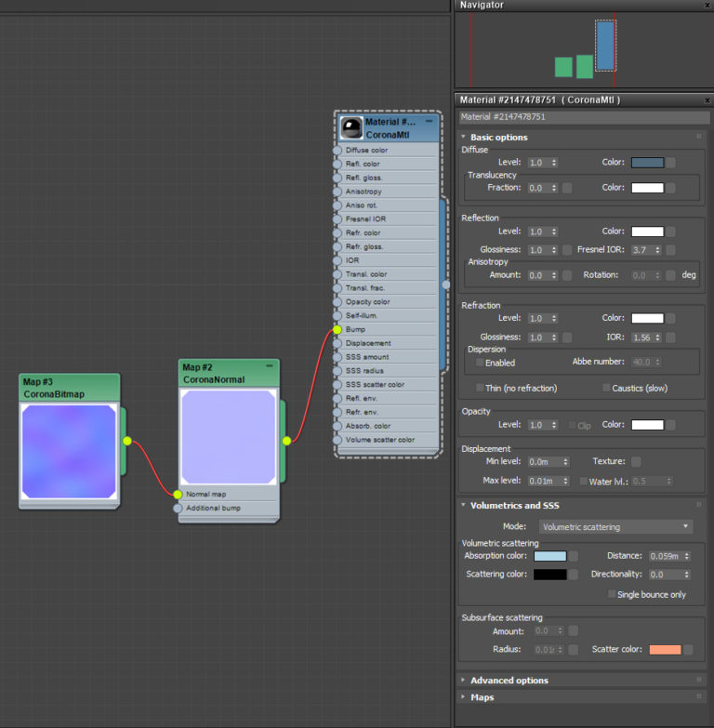
Task: Click the Diffuse color input socket
Action: 337,150
